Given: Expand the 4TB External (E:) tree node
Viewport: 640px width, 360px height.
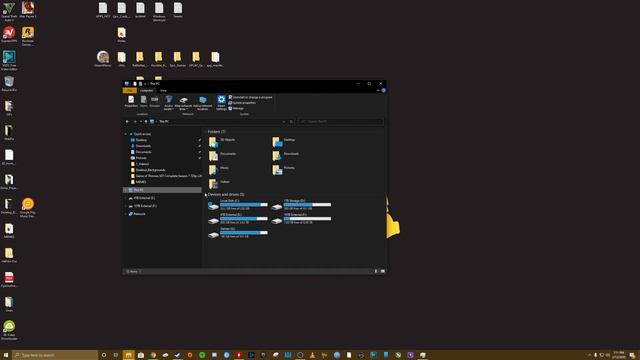Looking at the screenshot, I should pos(126,198).
